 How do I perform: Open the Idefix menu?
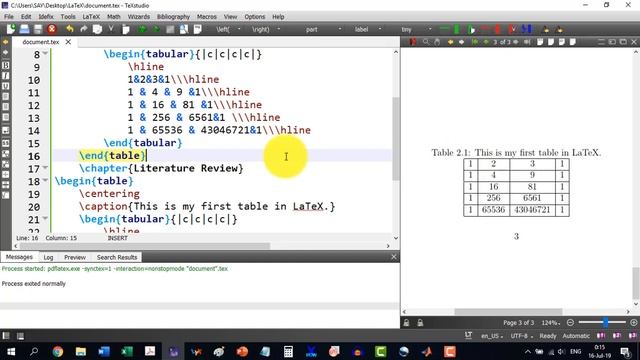tap(46, 17)
